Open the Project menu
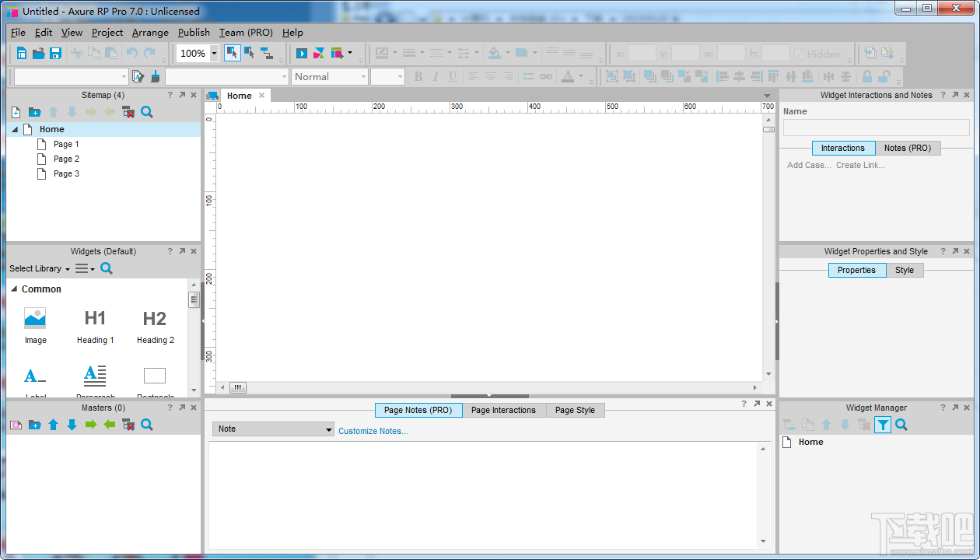This screenshot has height=560, width=980. tap(107, 32)
